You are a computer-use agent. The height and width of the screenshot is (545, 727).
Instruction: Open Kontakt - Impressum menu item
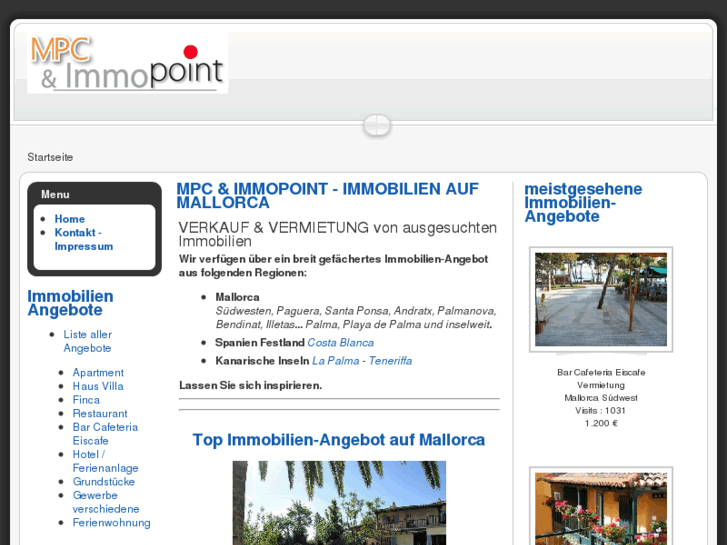pyautogui.click(x=84, y=239)
